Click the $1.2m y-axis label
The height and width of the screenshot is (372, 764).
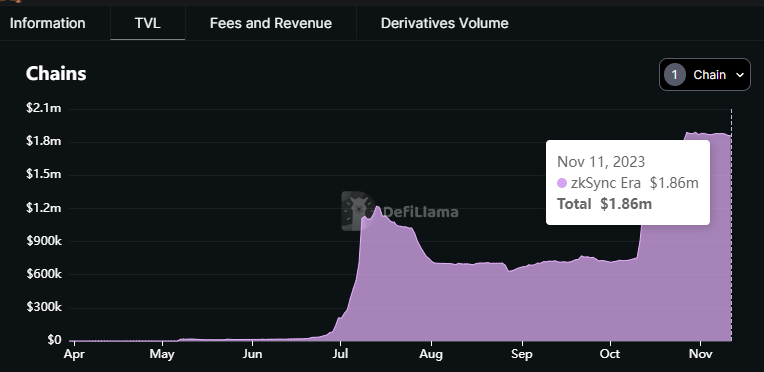[x=44, y=208]
